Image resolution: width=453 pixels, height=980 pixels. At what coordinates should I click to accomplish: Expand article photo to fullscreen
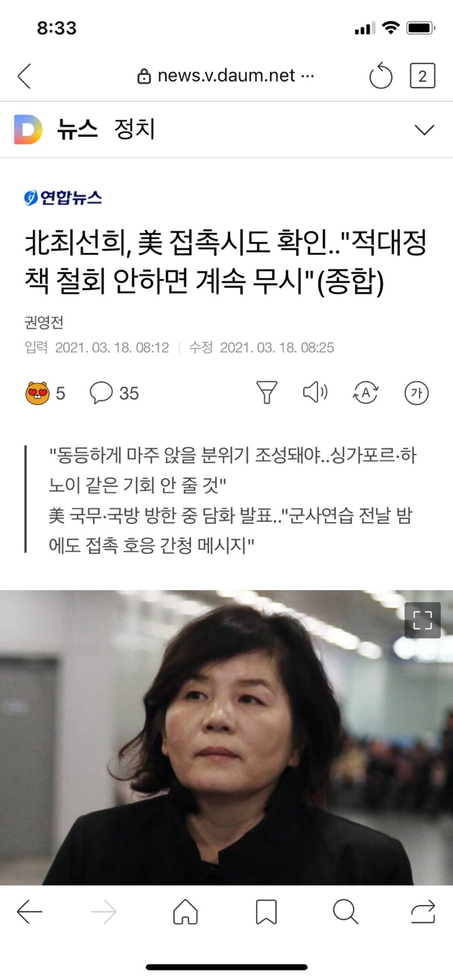422,620
